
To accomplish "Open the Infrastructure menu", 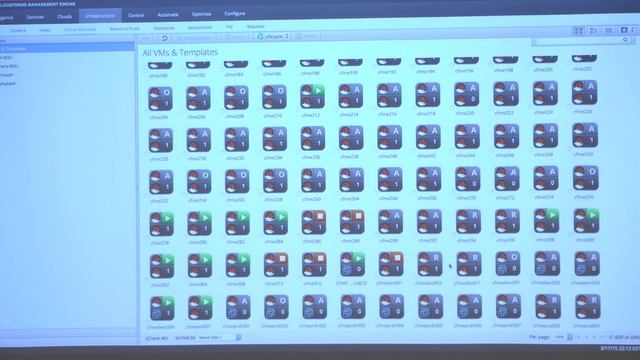I will point(100,16).
